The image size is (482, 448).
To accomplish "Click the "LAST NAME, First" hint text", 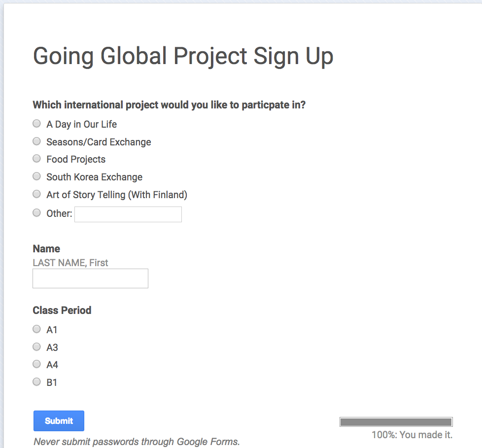I will [x=70, y=263].
